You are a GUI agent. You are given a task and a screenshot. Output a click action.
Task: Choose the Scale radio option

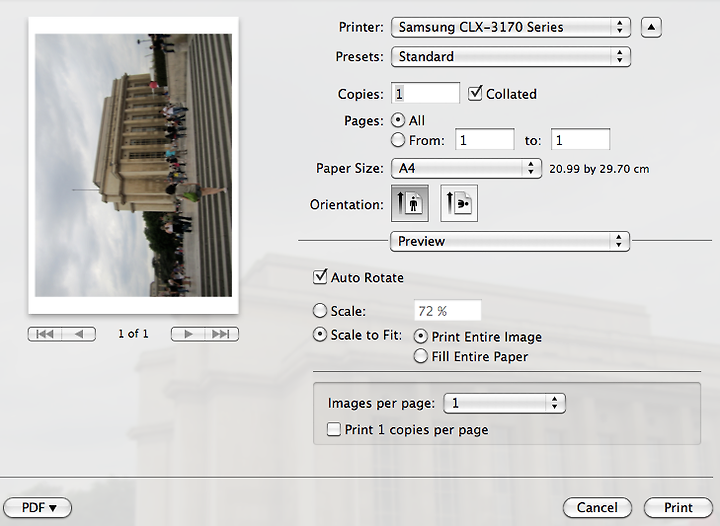[x=320, y=311]
